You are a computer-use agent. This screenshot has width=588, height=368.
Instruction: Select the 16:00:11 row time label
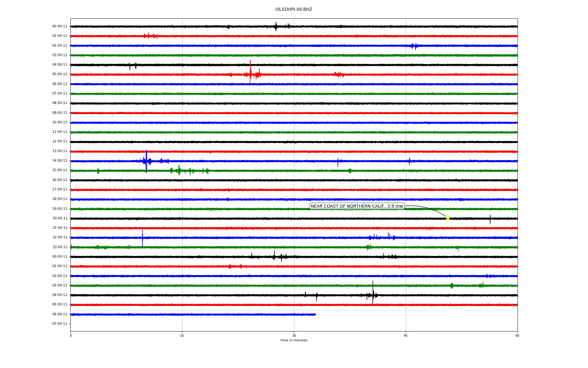pos(60,180)
